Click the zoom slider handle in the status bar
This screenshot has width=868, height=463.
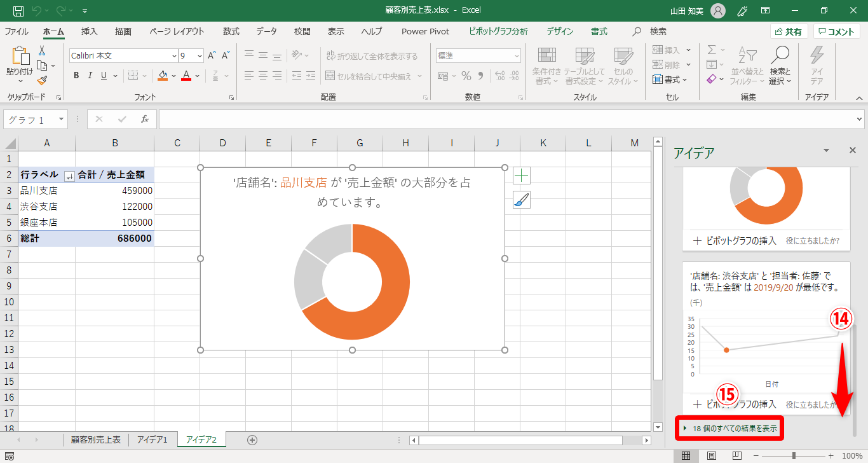pyautogui.click(x=794, y=455)
